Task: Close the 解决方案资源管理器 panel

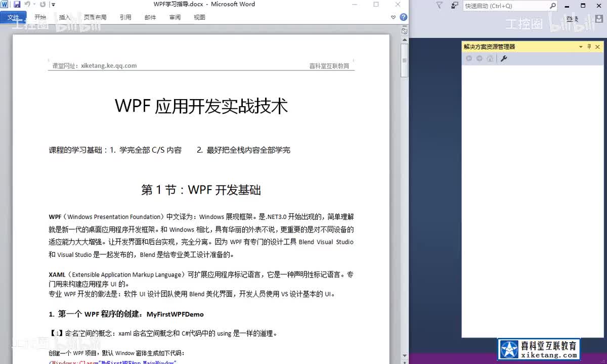Action: point(598,47)
